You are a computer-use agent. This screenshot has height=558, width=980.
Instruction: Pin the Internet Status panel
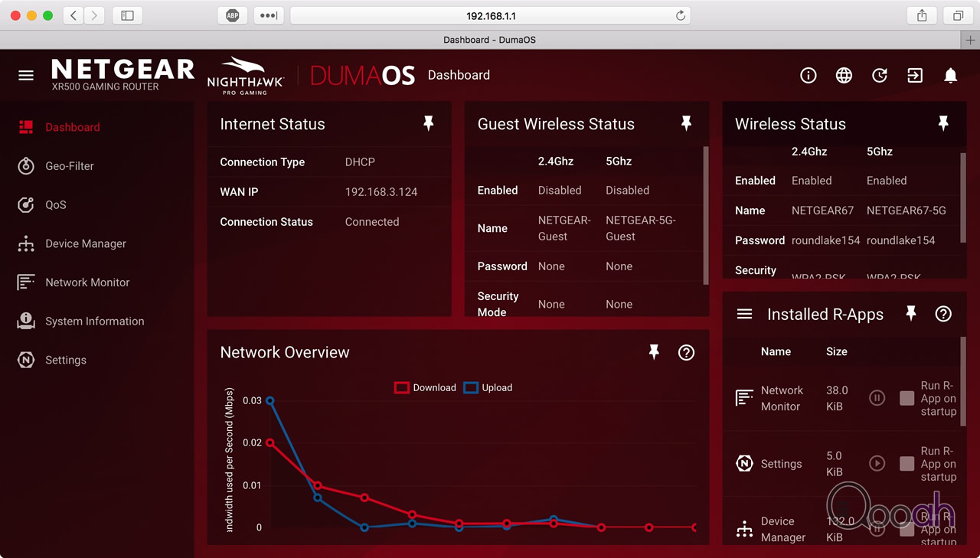point(429,124)
